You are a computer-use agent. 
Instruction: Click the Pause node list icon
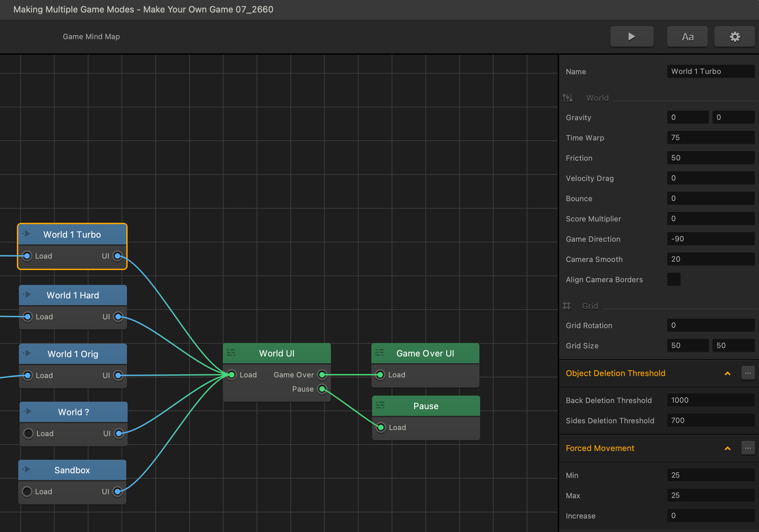pos(380,405)
